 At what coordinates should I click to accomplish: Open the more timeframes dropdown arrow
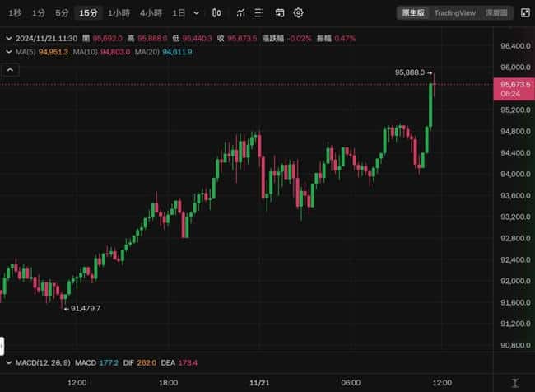coord(196,13)
